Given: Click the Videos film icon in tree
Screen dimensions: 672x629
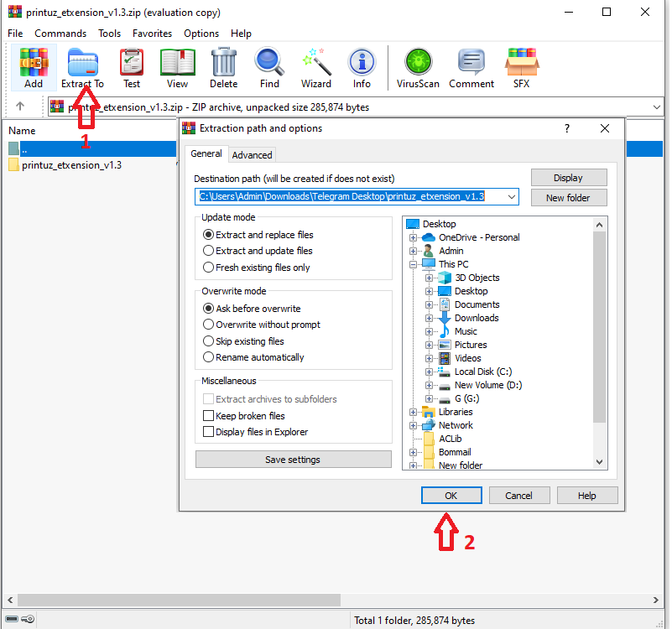Looking at the screenshot, I should click(x=445, y=358).
